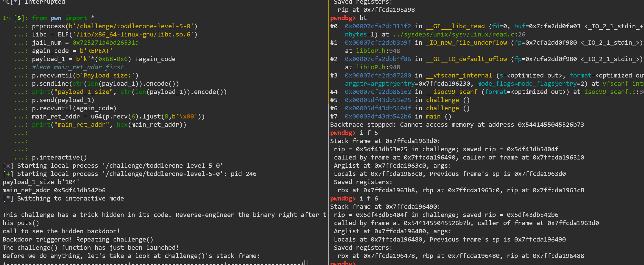Click 'libioP.h:948' under frame #1

tap(378, 51)
